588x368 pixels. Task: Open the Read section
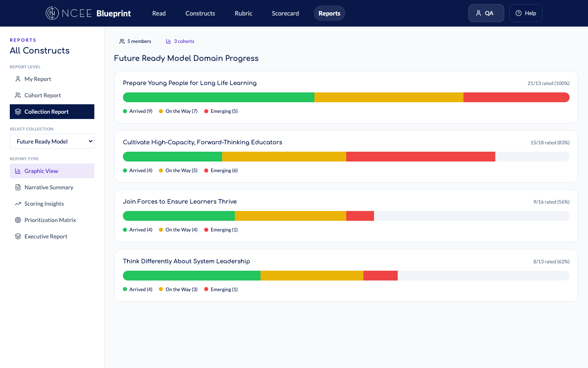(159, 13)
